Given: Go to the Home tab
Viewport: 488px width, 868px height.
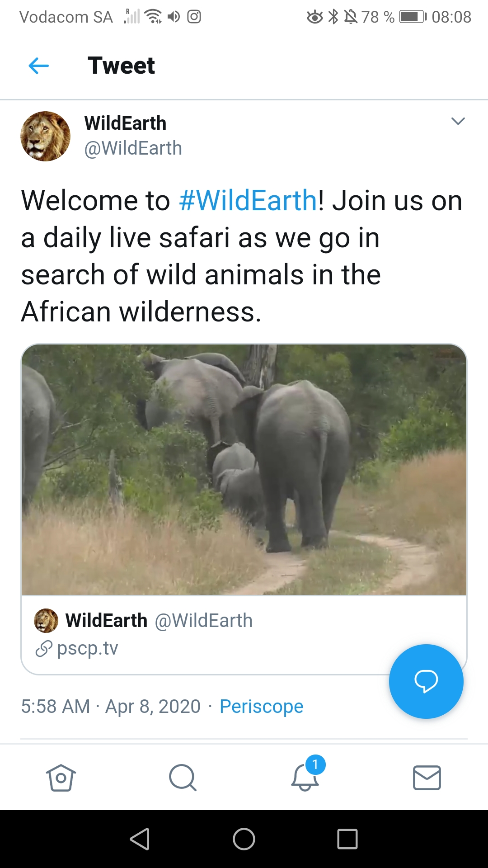Looking at the screenshot, I should [61, 778].
